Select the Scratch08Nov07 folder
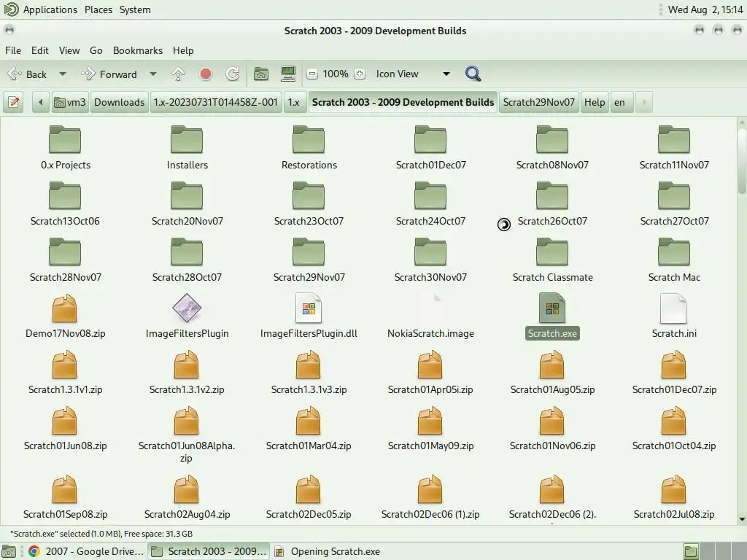Image resolution: width=747 pixels, height=560 pixels. tap(552, 147)
